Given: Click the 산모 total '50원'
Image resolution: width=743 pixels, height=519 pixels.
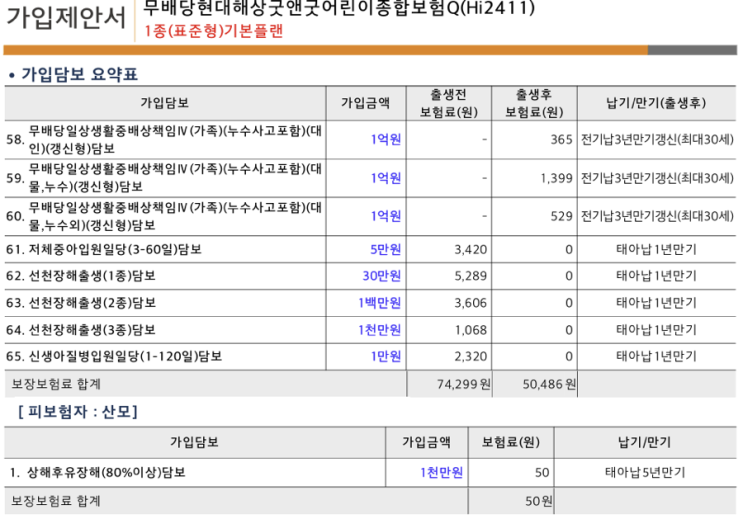Looking at the screenshot, I should pos(539,501).
